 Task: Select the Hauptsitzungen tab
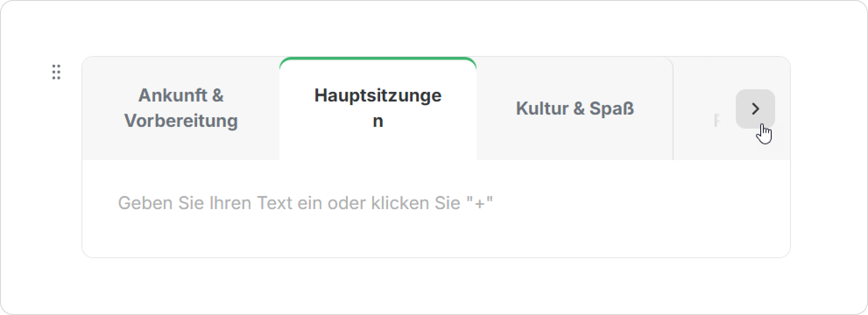point(378,108)
